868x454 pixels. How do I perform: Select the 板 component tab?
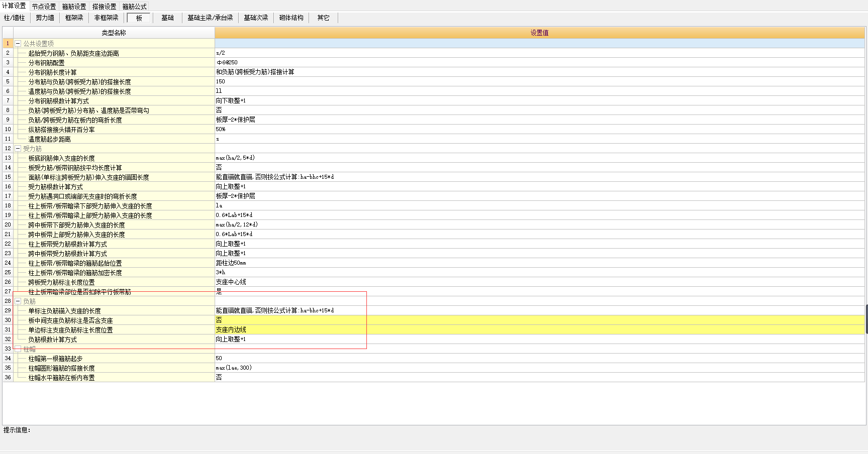139,18
